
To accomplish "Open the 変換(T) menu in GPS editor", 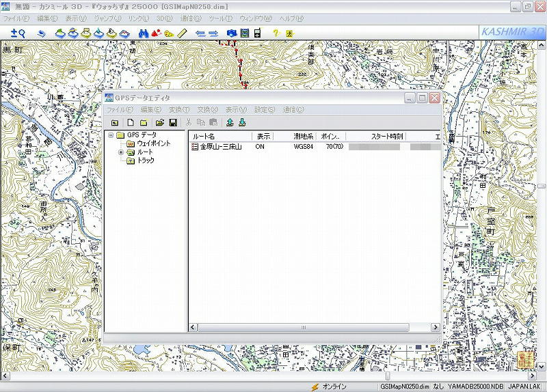I will (x=179, y=110).
